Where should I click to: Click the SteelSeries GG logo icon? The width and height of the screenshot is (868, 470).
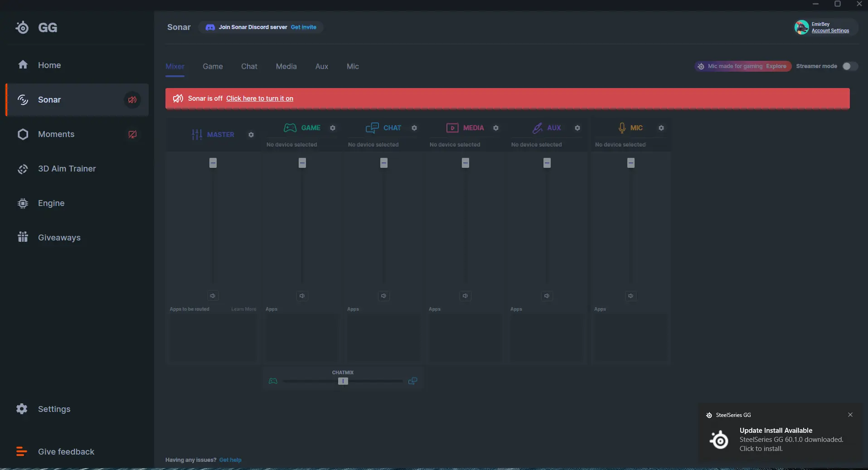click(22, 28)
